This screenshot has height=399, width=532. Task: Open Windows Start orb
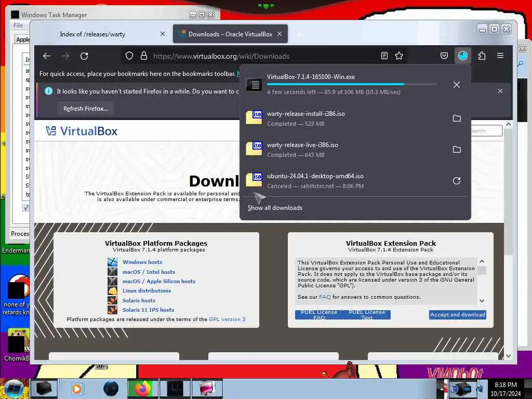tap(14, 389)
